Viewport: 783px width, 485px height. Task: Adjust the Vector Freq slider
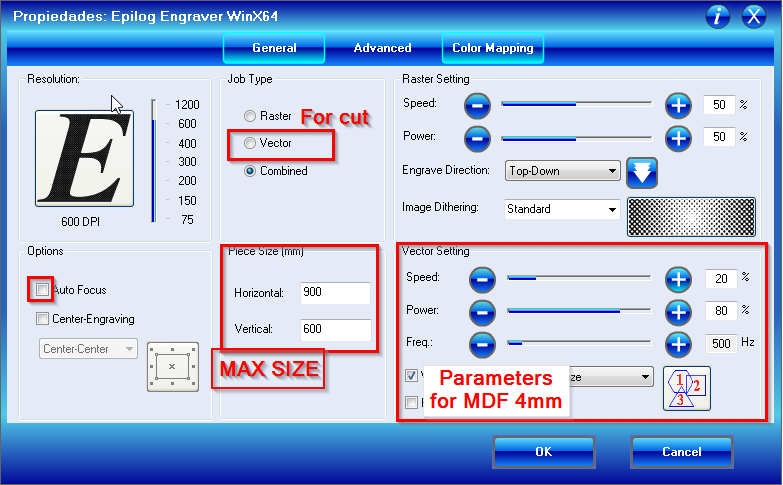pos(579,343)
